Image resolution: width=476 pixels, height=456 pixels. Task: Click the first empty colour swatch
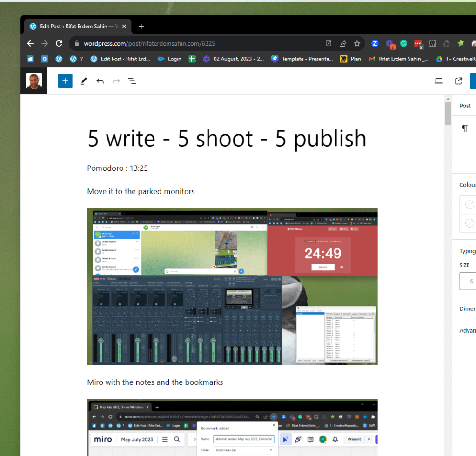[469, 205]
